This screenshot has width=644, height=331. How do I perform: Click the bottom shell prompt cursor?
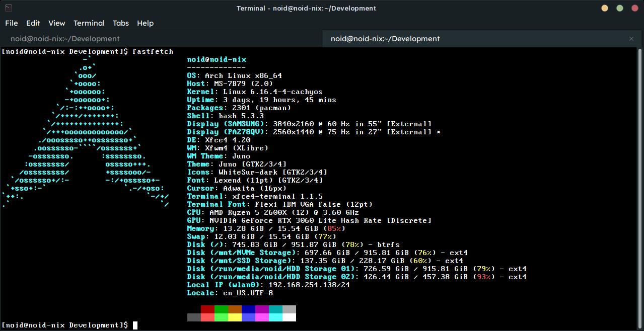(x=135, y=325)
